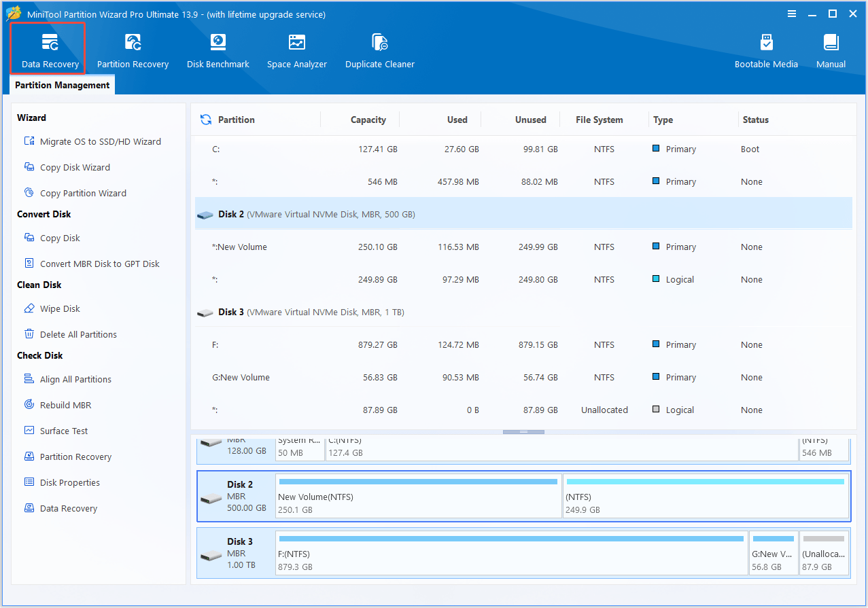The height and width of the screenshot is (608, 868).
Task: Click Disk 3 drive icon in disk map
Action: coord(211,556)
